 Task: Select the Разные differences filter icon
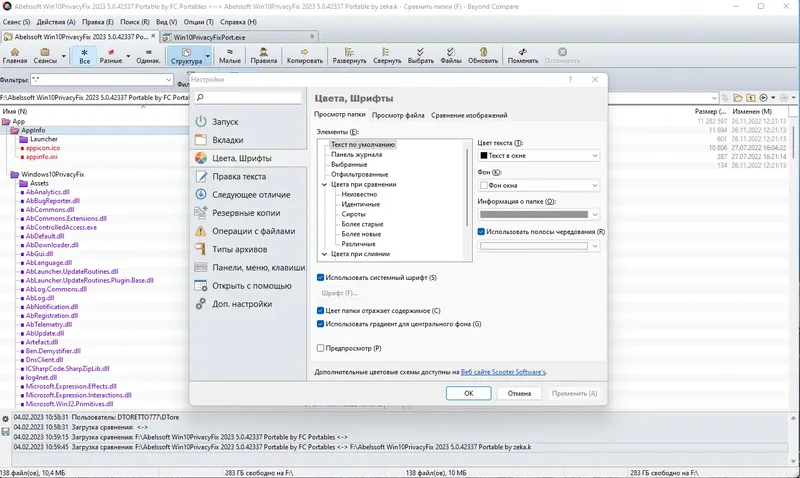pyautogui.click(x=111, y=56)
